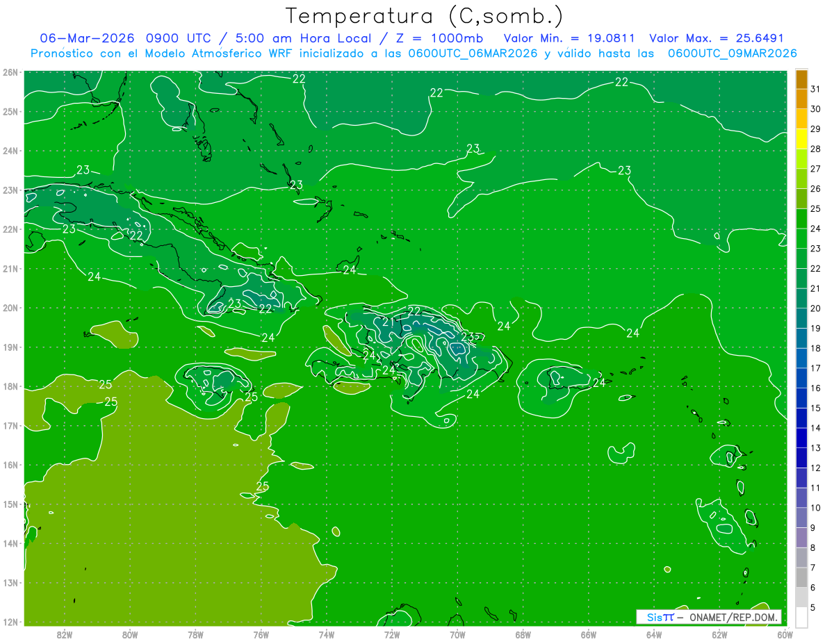The height and width of the screenshot is (644, 834).
Task: Select the level text 'Z = 1000mb'
Action: click(439, 38)
